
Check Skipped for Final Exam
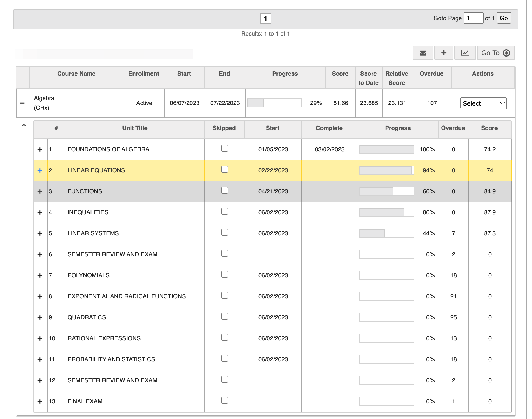(x=225, y=400)
